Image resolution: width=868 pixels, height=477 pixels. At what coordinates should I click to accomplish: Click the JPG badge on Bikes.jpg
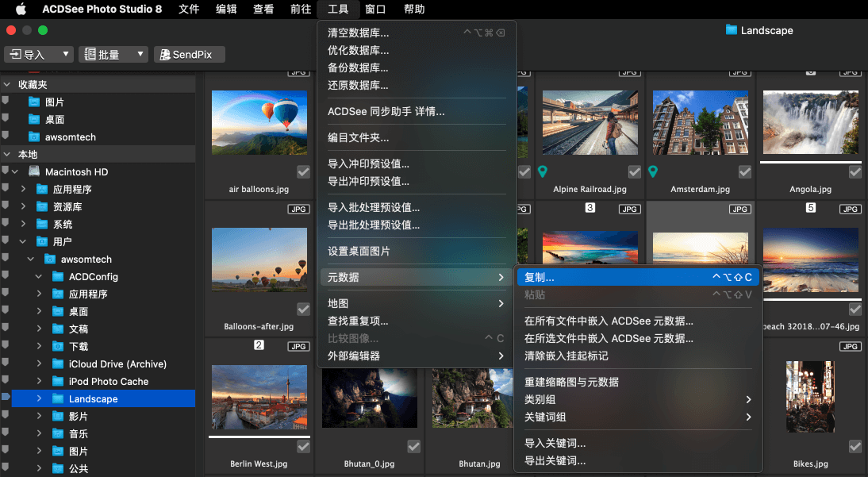[x=850, y=346]
